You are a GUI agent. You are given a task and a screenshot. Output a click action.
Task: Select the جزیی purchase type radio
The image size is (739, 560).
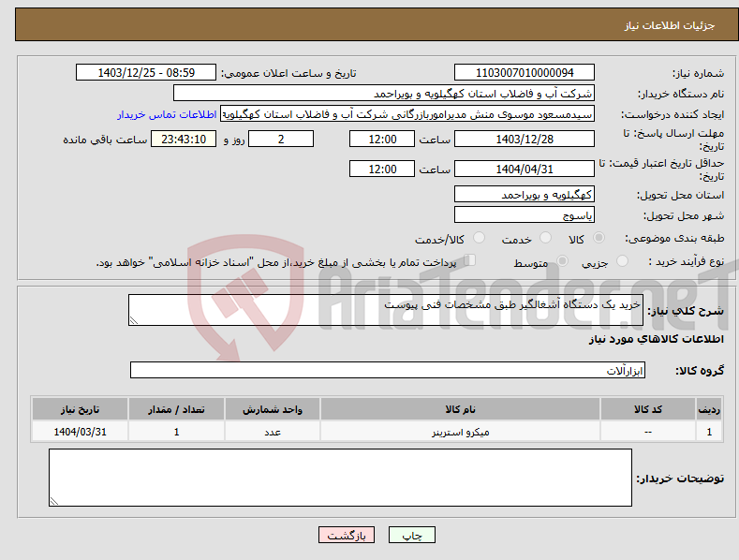[x=622, y=261]
